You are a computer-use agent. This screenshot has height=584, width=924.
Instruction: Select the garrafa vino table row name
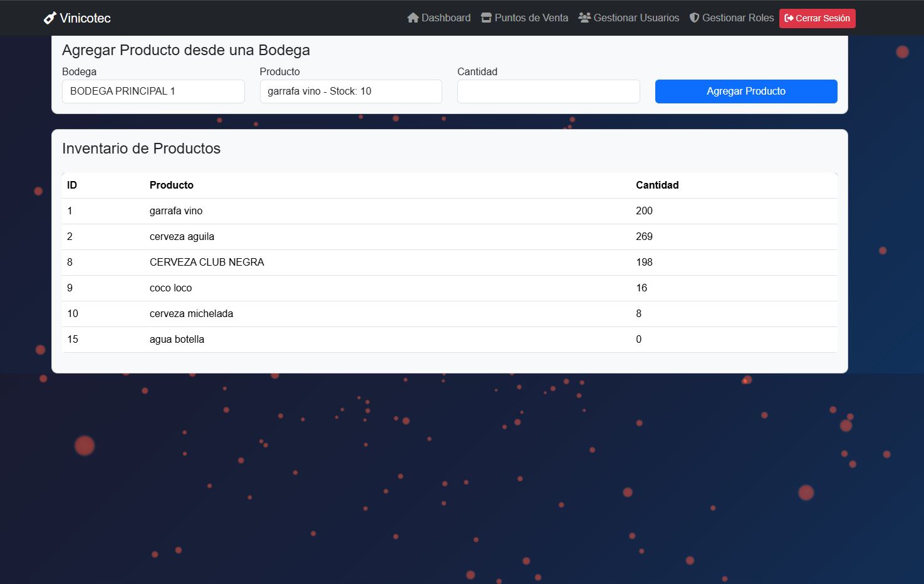(x=176, y=211)
